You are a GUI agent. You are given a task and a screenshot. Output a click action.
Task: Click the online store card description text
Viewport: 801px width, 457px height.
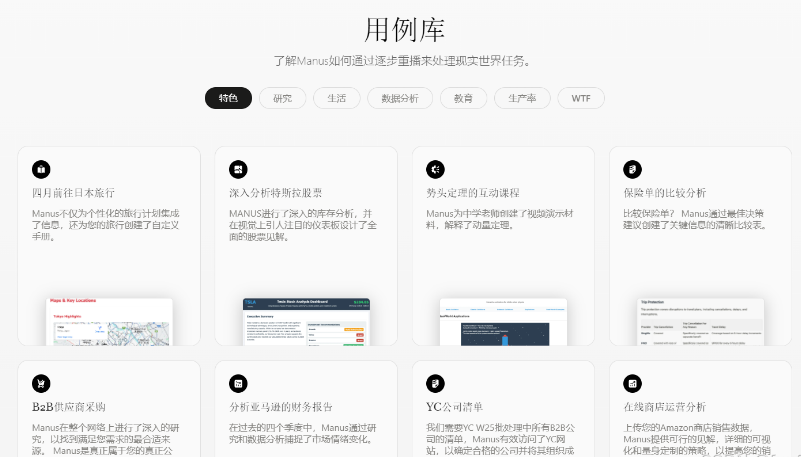click(697, 440)
